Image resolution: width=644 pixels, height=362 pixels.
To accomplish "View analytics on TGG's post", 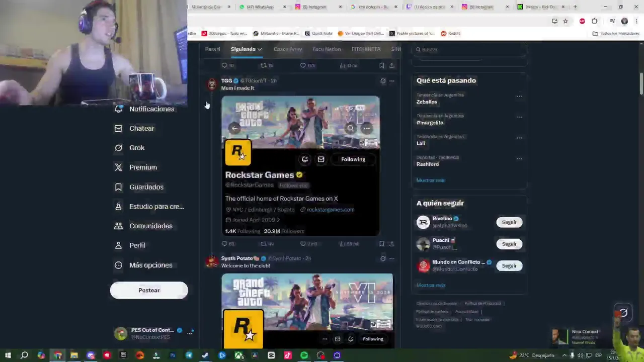I will [349, 244].
